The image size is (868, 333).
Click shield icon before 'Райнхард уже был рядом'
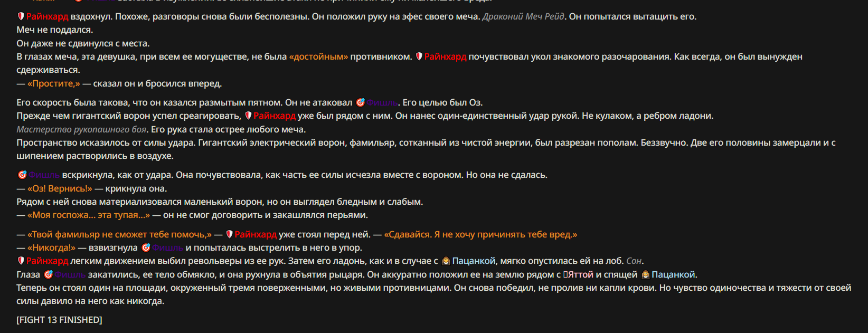point(248,116)
